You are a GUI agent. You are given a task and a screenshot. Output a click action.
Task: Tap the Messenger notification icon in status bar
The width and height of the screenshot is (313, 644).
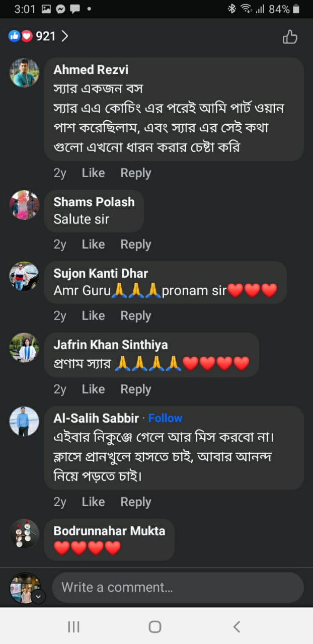60,9
